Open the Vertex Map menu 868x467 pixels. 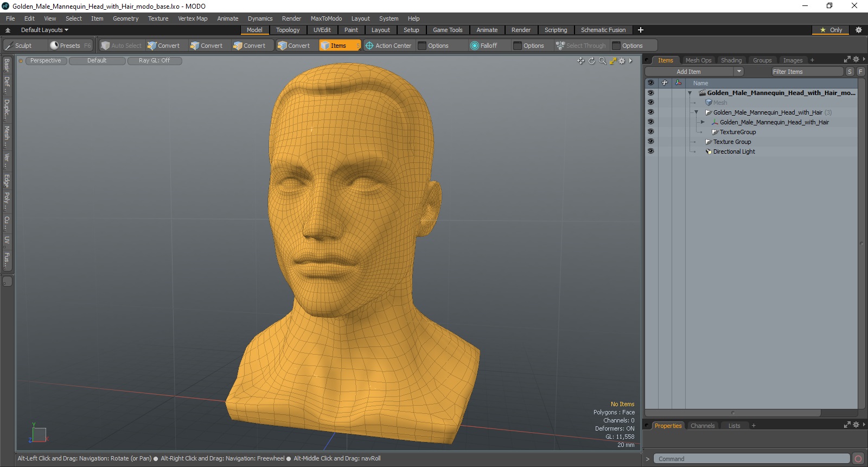tap(193, 18)
